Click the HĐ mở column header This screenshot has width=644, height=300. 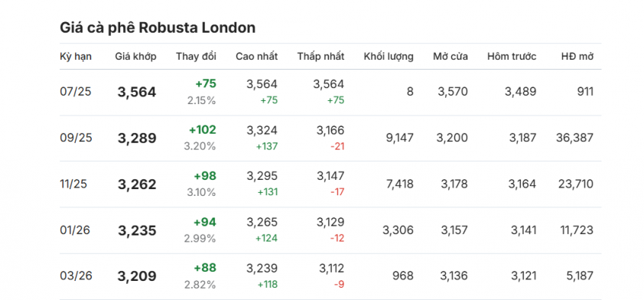tap(577, 57)
